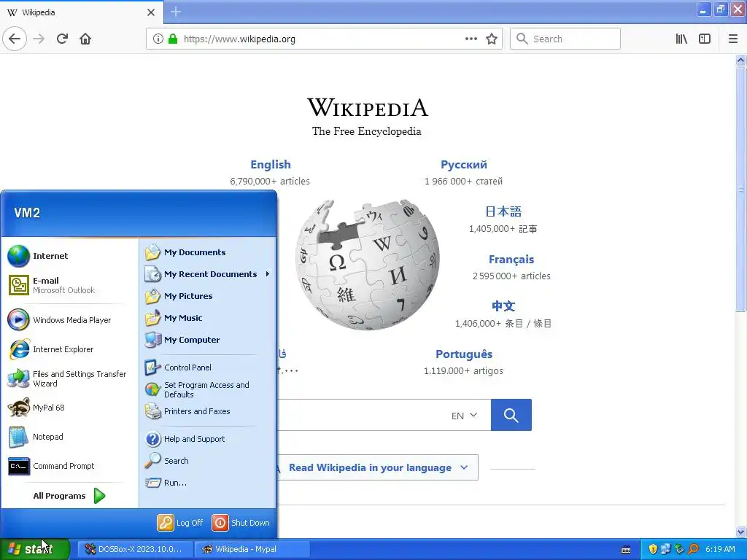Click the 6:19 AM clock

[x=720, y=549]
